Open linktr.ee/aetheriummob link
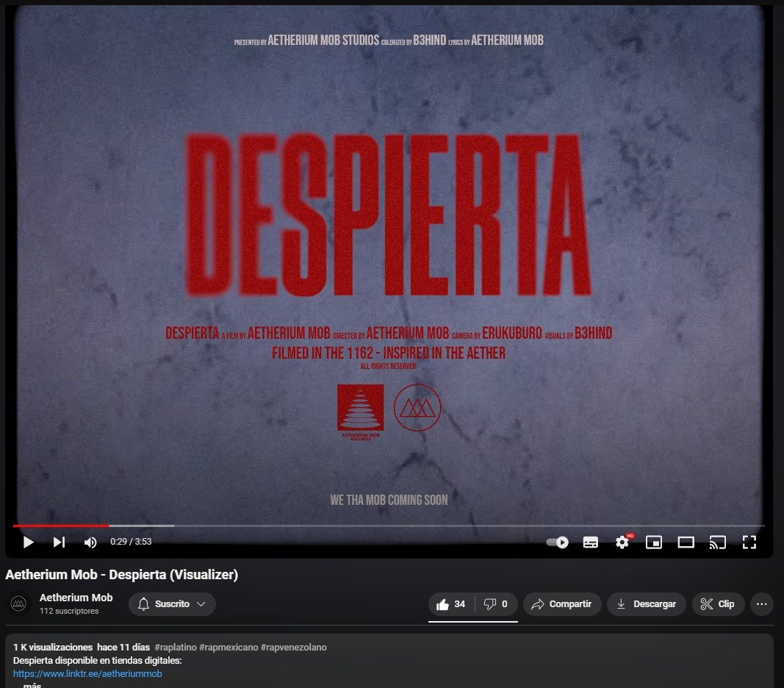 coord(87,673)
